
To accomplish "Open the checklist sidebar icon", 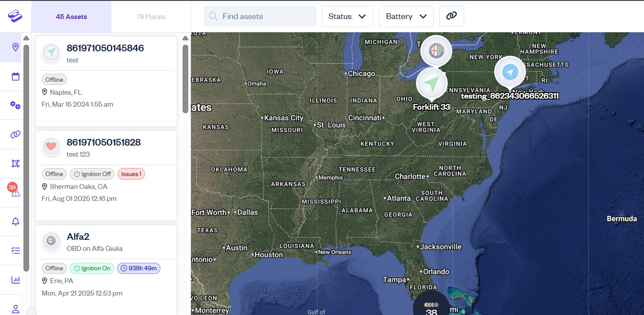I will point(15,250).
